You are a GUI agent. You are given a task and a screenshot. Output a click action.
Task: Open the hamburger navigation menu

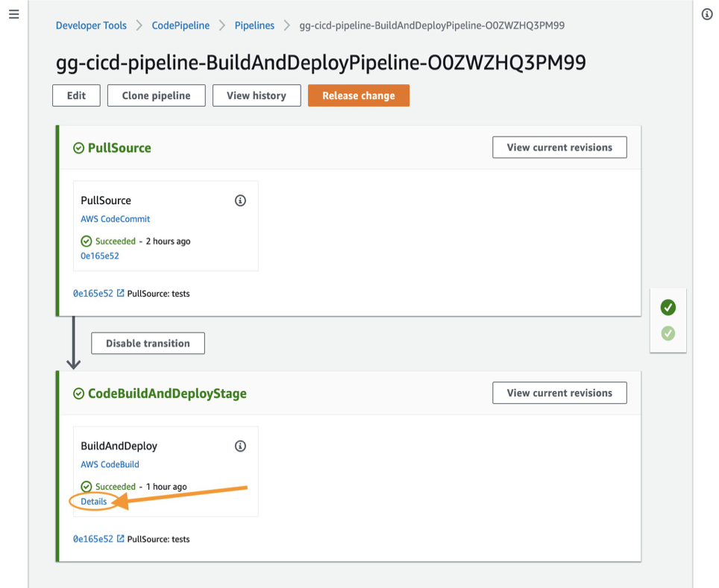[13, 14]
